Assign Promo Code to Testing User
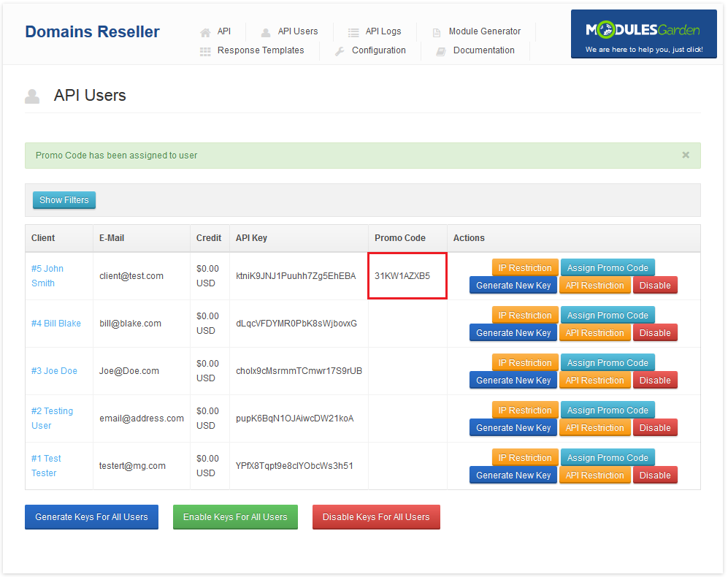This screenshot has height=577, width=728. coord(608,410)
